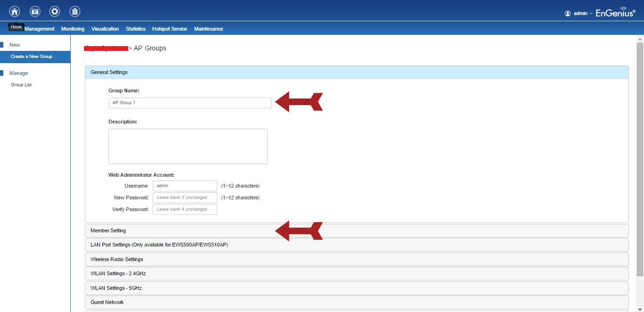
Task: Expand WLAN Settings - 2.4GHz section
Action: 115,273
